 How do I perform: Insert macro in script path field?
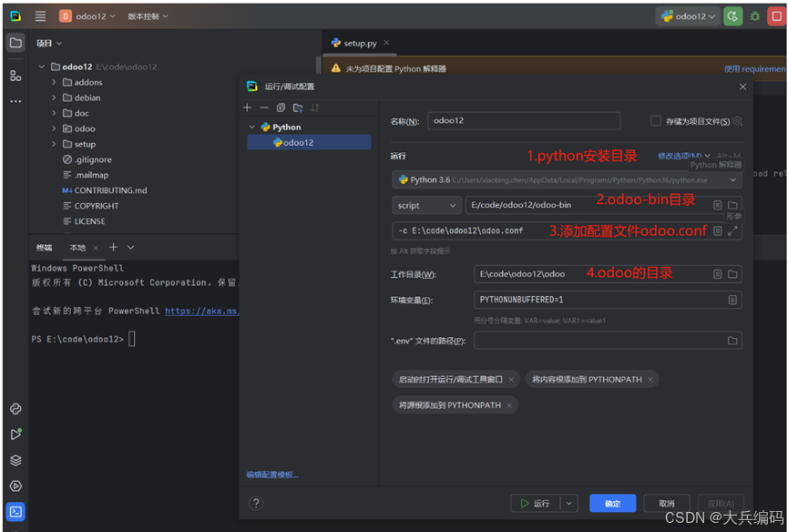(x=718, y=205)
